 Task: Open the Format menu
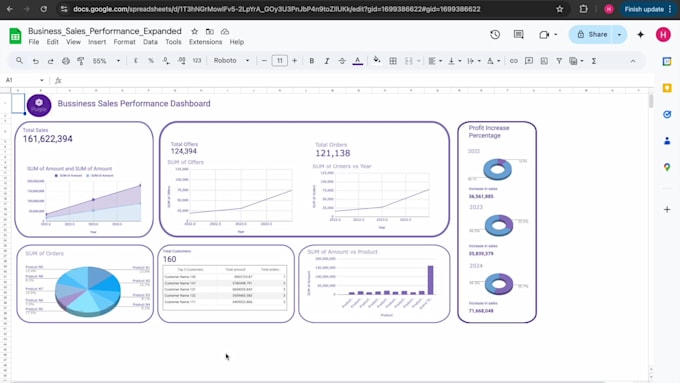(x=124, y=42)
